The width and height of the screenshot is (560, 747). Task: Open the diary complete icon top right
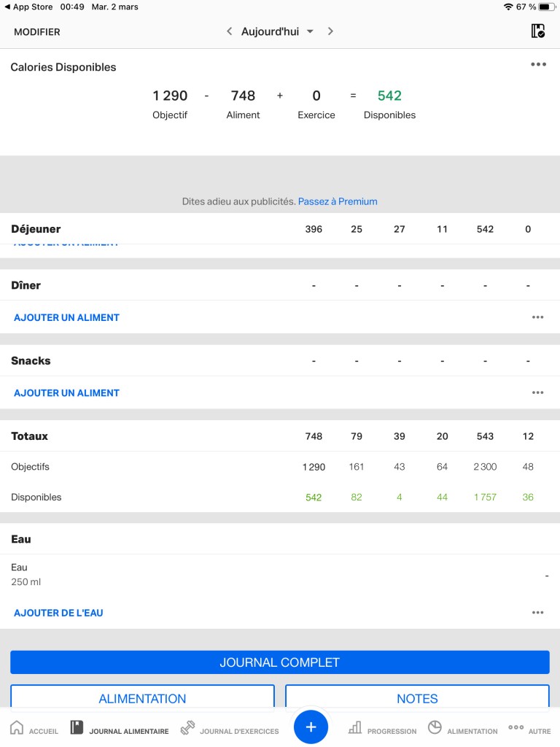point(537,31)
